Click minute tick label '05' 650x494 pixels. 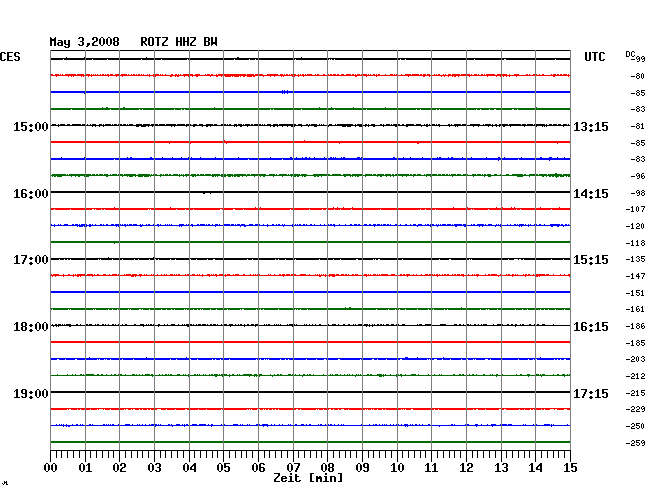[x=223, y=468]
